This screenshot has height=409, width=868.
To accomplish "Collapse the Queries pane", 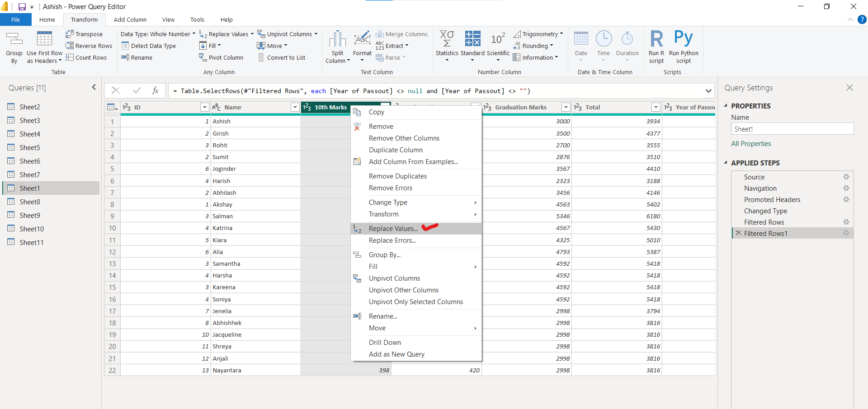I will [94, 87].
